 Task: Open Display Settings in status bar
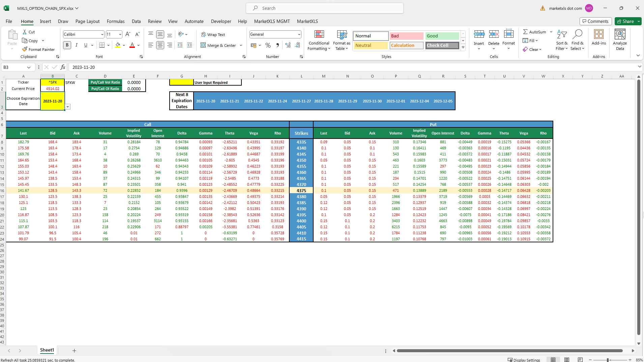524,360
